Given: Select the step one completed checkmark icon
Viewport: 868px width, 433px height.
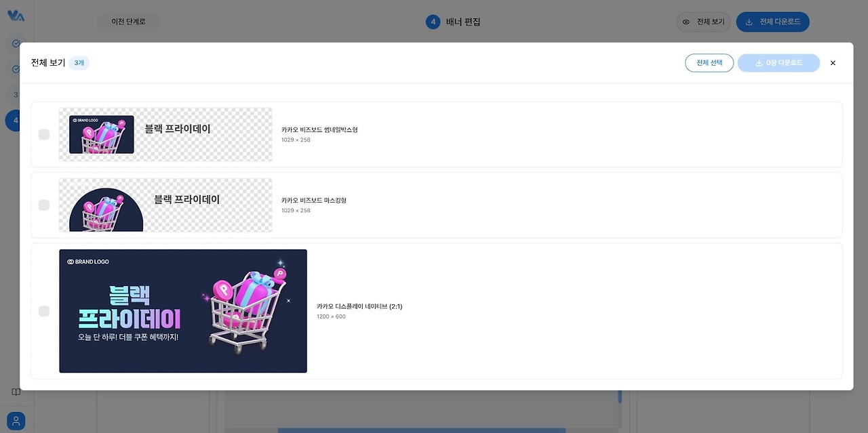Looking at the screenshot, I should 14,43.
